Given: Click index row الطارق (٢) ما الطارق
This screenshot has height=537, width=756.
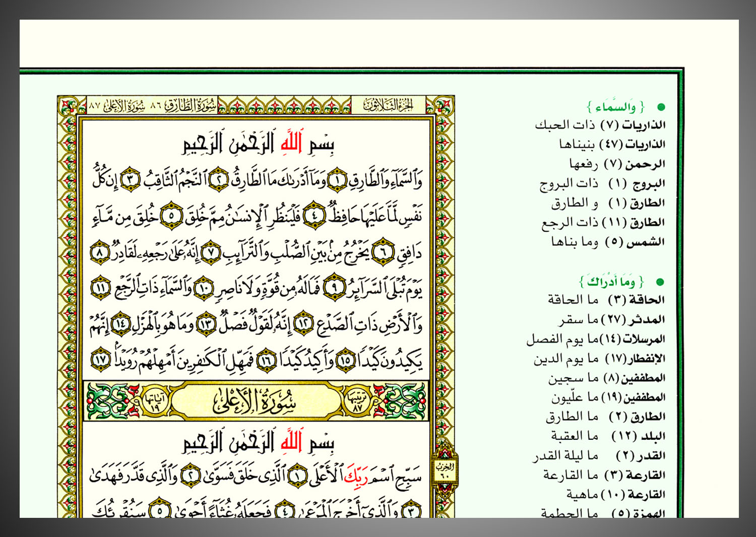Looking at the screenshot, I should (x=605, y=417).
